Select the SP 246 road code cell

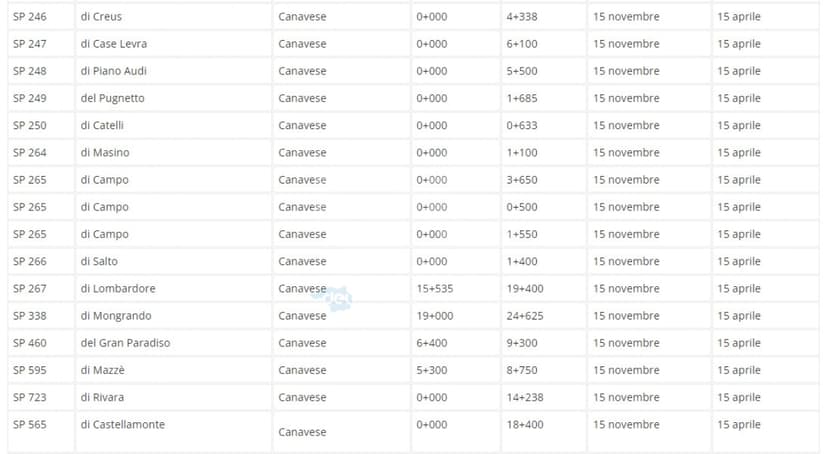[x=30, y=17]
